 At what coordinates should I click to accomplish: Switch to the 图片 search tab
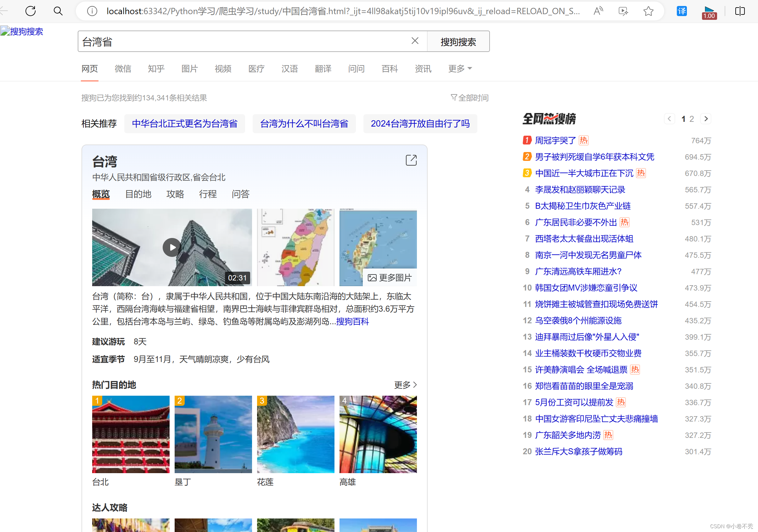(x=189, y=69)
